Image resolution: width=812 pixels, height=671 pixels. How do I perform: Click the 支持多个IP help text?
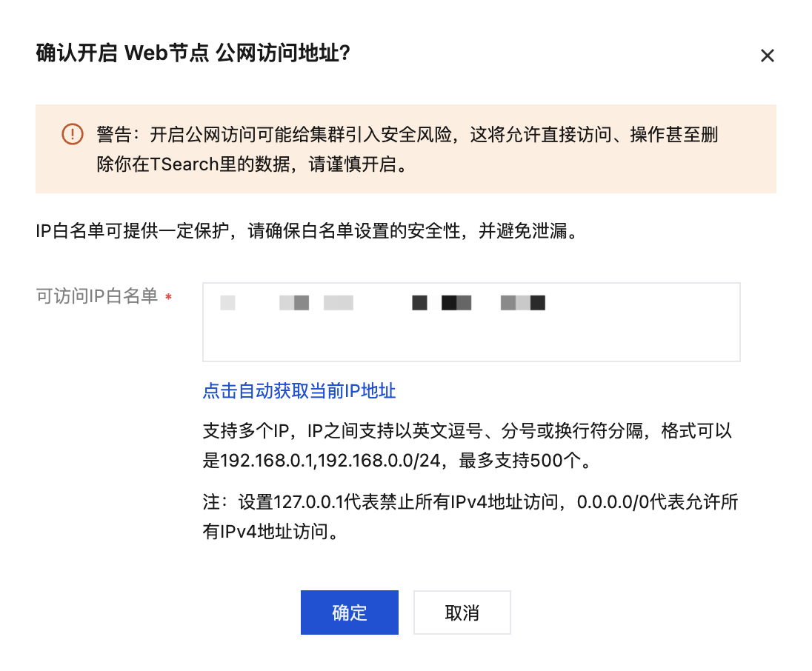pyautogui.click(x=245, y=431)
